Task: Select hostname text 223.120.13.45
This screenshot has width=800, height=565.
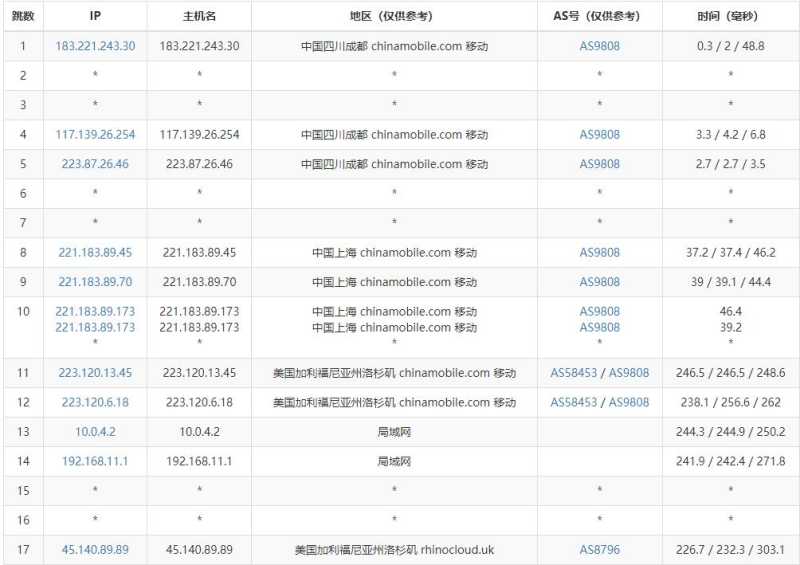Action: [x=199, y=373]
